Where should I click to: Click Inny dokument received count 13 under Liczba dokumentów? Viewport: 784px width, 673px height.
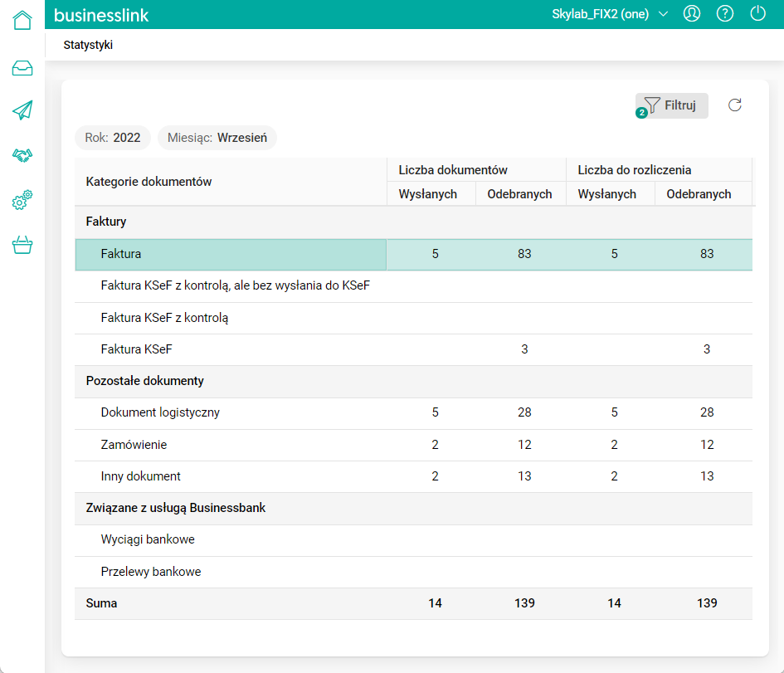pos(524,476)
